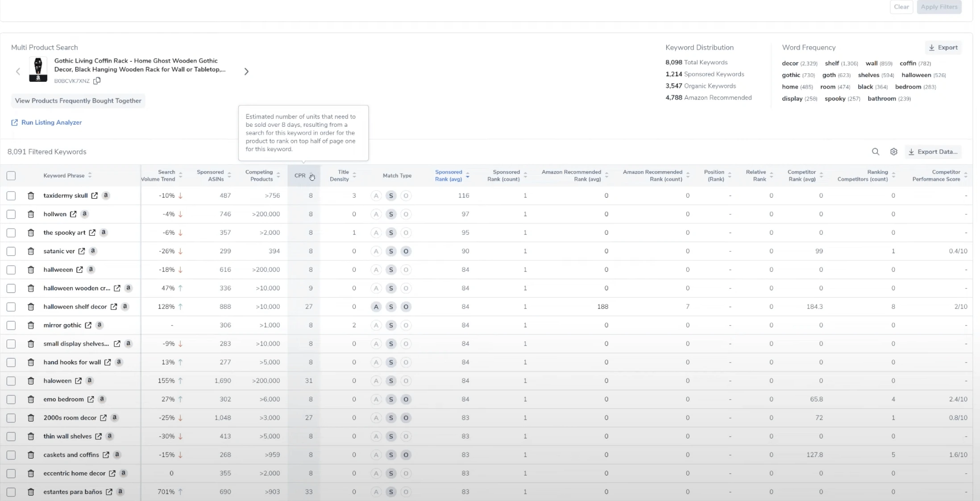Screen dimensions: 980x501
Task: Click the Clear filters option
Action: (901, 7)
